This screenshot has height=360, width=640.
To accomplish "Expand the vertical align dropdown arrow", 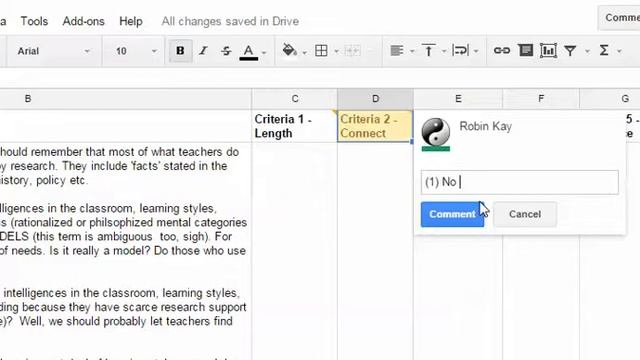I will tap(444, 51).
